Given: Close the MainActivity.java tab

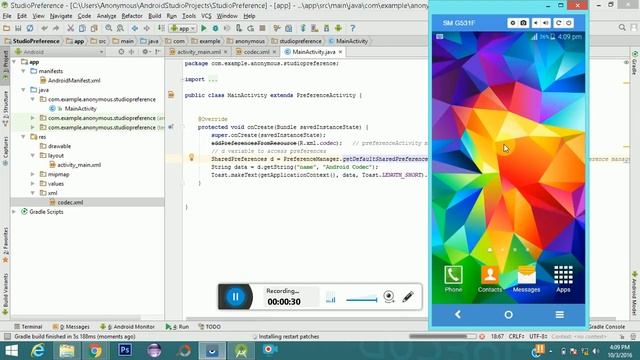Looking at the screenshot, I should [x=340, y=52].
